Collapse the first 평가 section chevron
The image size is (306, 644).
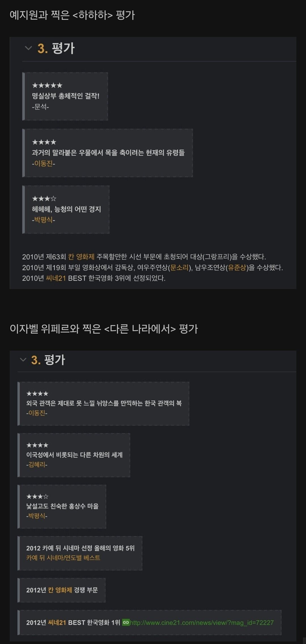point(28,48)
